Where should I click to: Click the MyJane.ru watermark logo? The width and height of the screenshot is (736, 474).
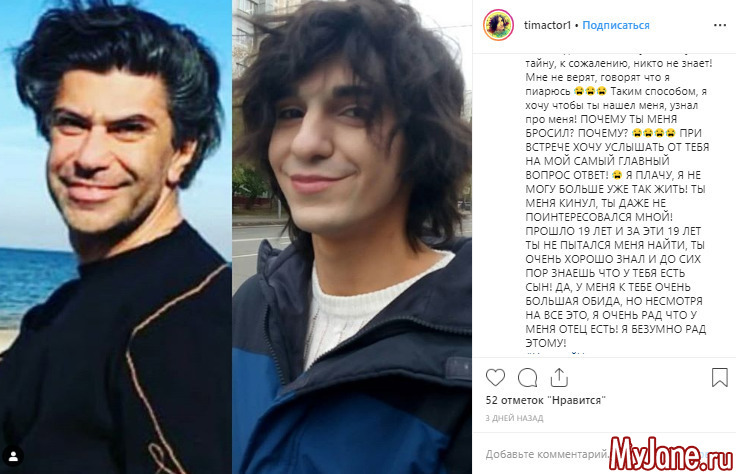tap(671, 454)
